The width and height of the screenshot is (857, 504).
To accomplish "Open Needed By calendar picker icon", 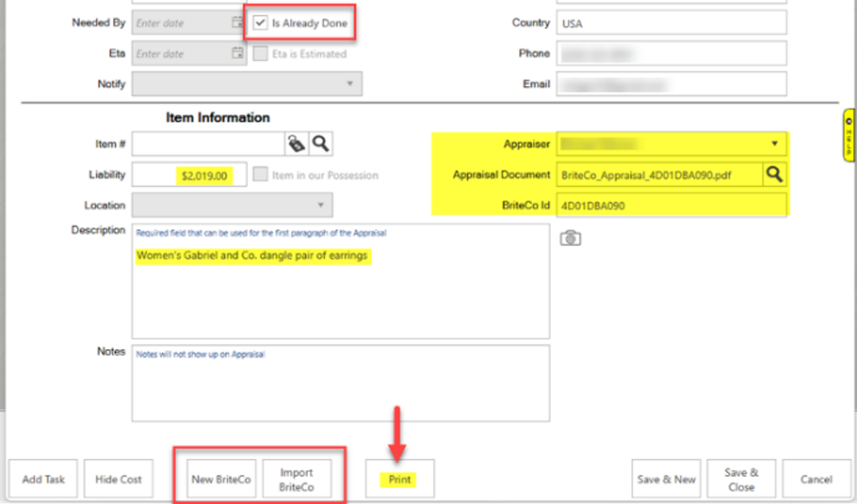I will click(x=237, y=23).
